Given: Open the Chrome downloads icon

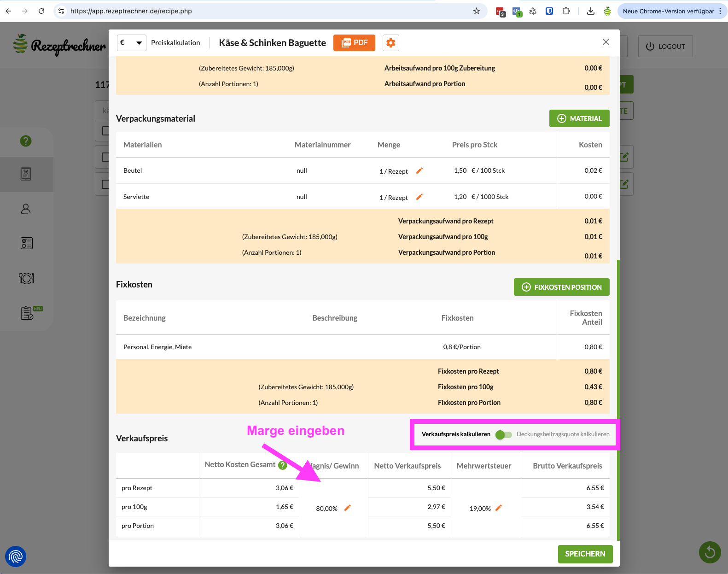Looking at the screenshot, I should [590, 11].
